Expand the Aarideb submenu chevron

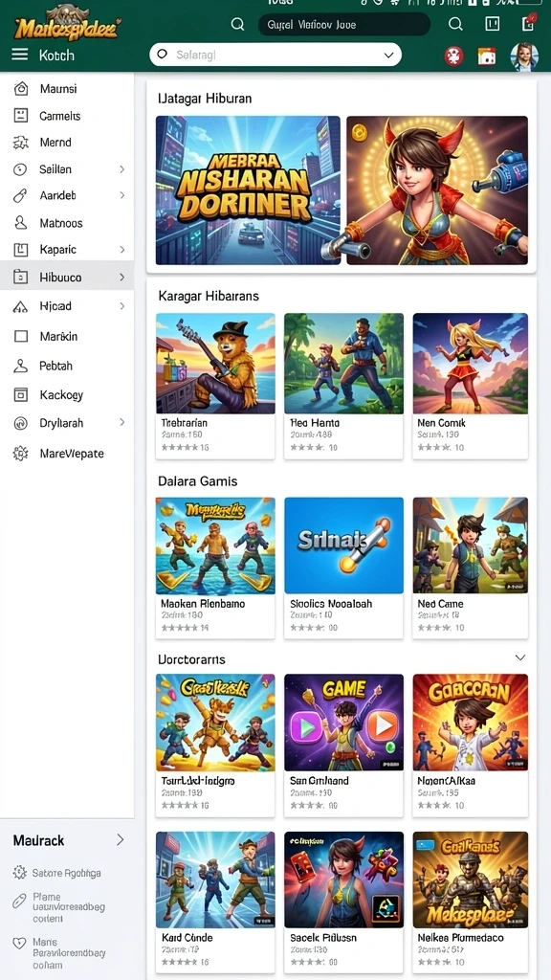point(121,195)
